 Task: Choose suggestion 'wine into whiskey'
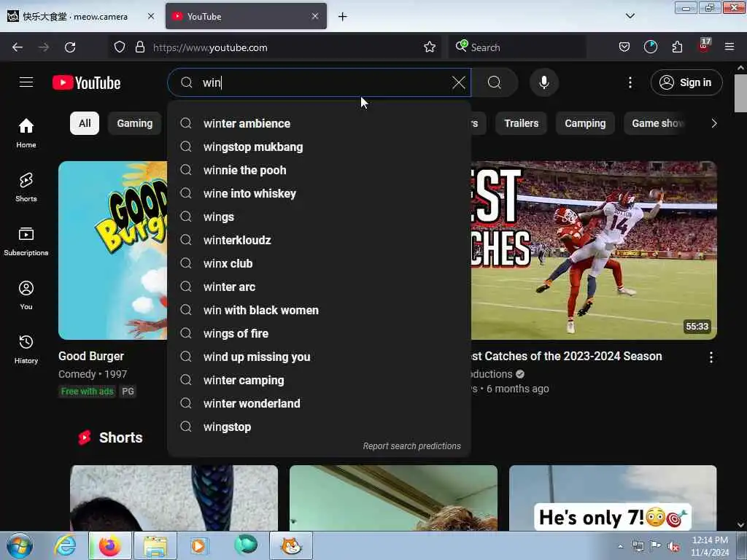click(x=320, y=193)
